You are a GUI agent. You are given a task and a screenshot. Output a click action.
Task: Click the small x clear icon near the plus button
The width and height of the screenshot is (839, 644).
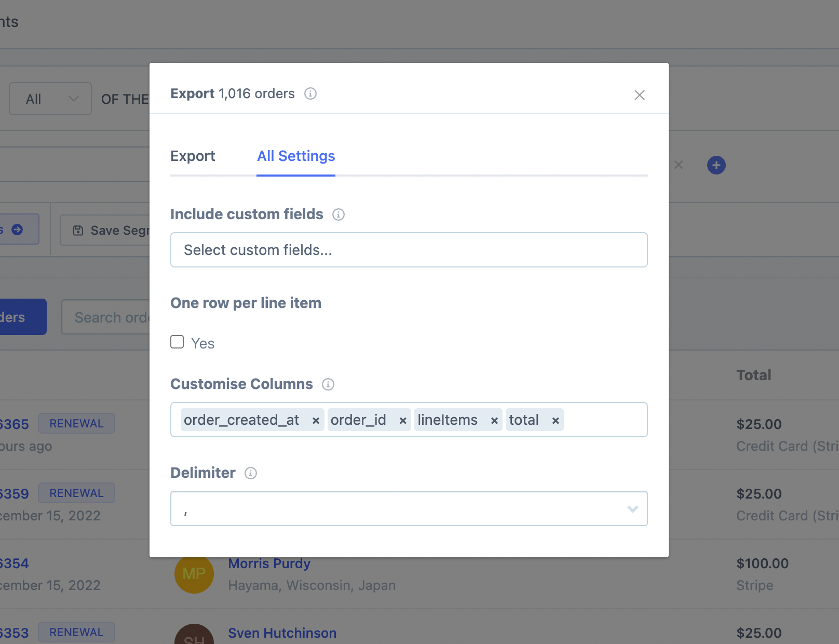[679, 165]
